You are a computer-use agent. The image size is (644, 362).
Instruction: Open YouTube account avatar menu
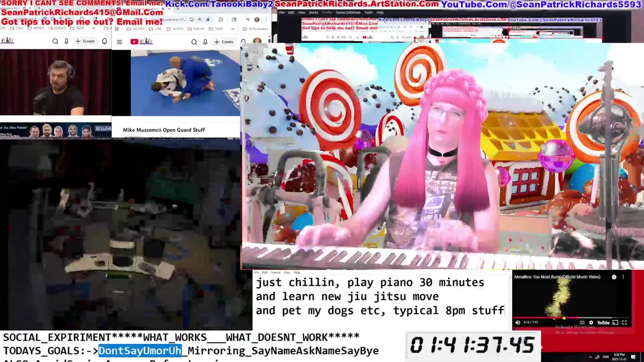click(257, 41)
